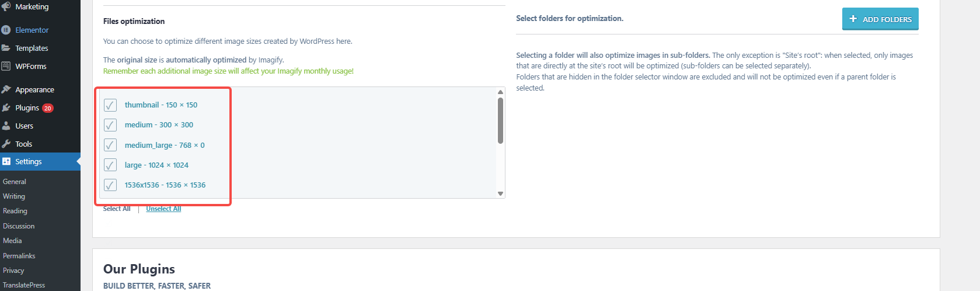Click the Elementor sidebar icon
The height and width of the screenshot is (291, 980).
(6, 30)
